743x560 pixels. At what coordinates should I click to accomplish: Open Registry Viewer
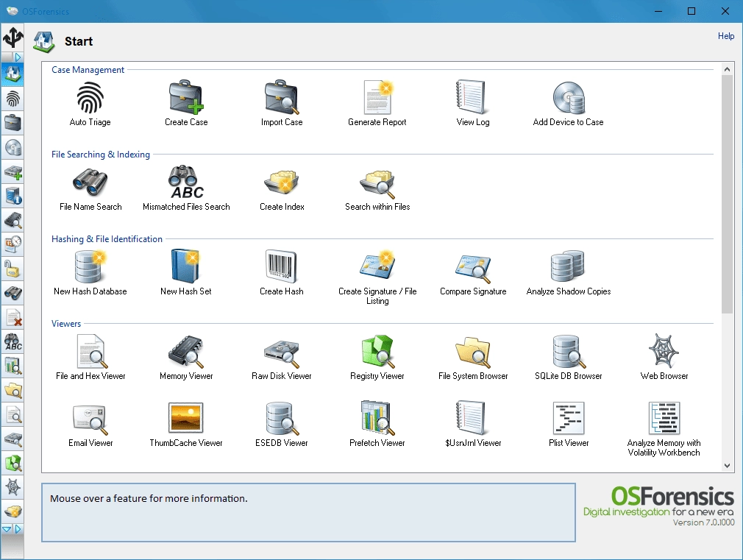377,358
